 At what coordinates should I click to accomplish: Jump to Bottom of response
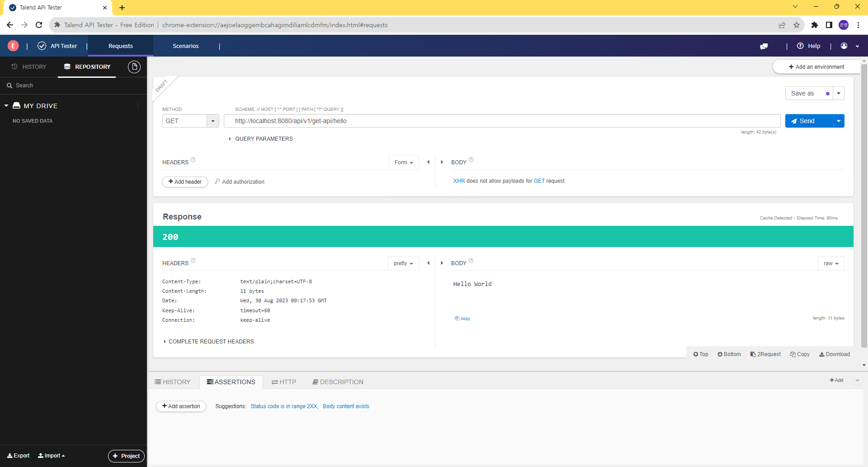729,354
